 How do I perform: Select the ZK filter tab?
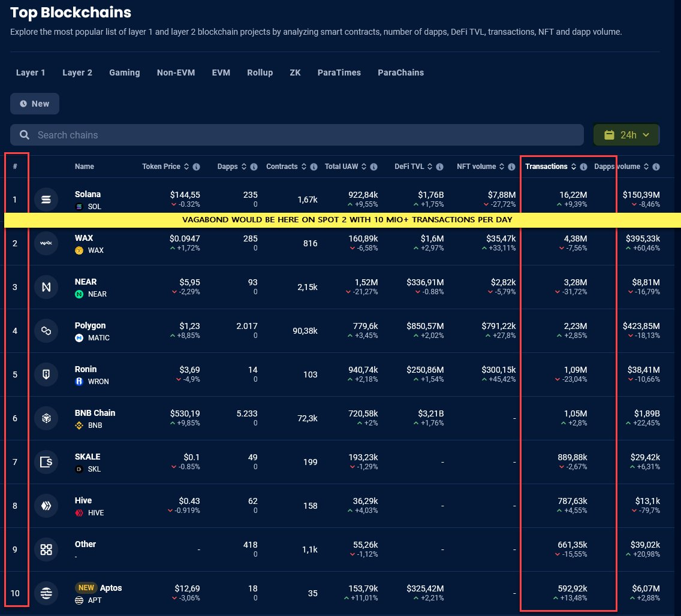tap(296, 73)
